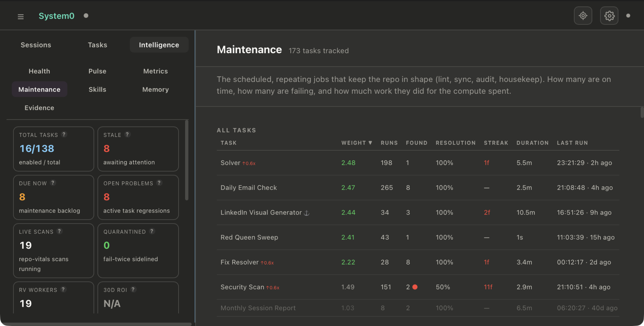Click the 50% resolution value
644x326 pixels.
443,287
